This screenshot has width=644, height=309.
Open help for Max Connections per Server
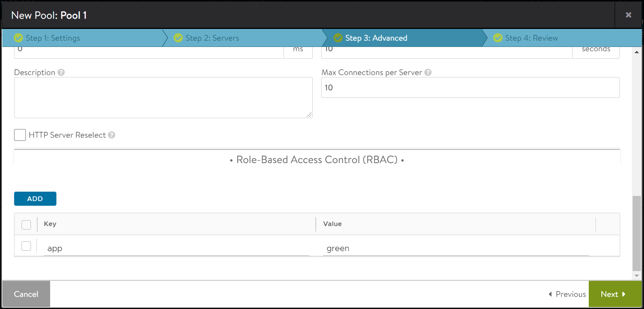click(428, 72)
